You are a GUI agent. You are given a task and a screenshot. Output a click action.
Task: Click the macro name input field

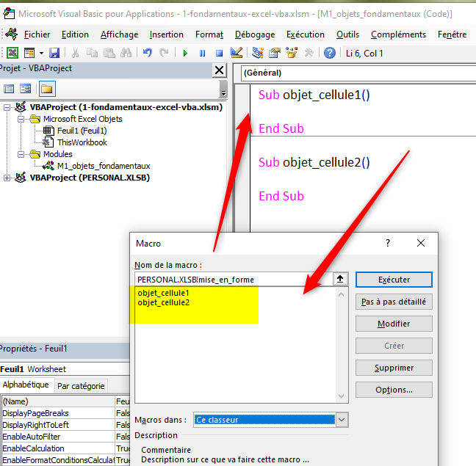click(x=234, y=280)
